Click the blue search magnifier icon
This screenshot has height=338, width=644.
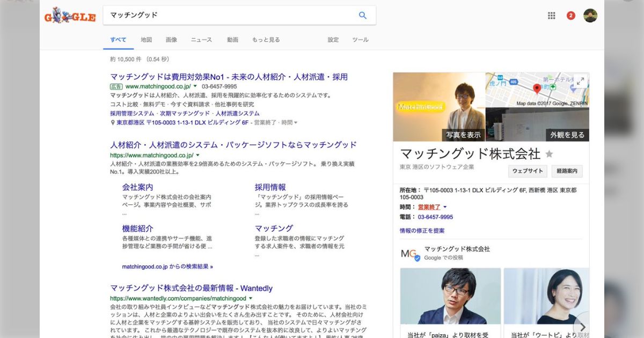(x=362, y=16)
